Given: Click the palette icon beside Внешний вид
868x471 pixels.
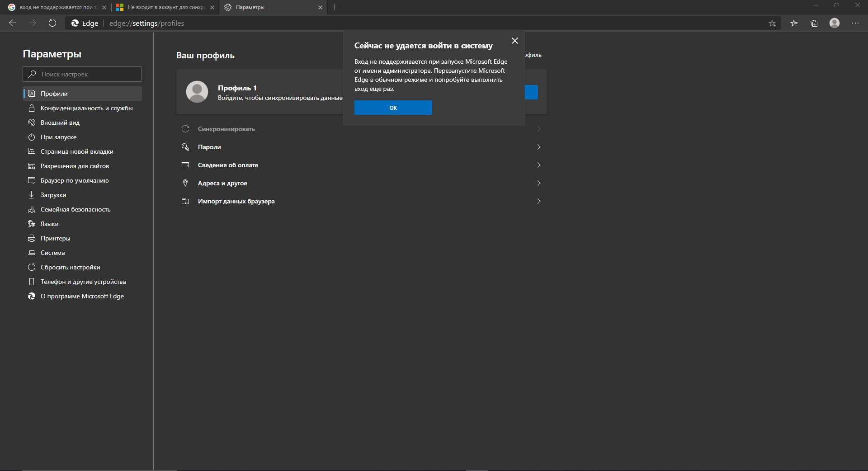Looking at the screenshot, I should click(32, 122).
